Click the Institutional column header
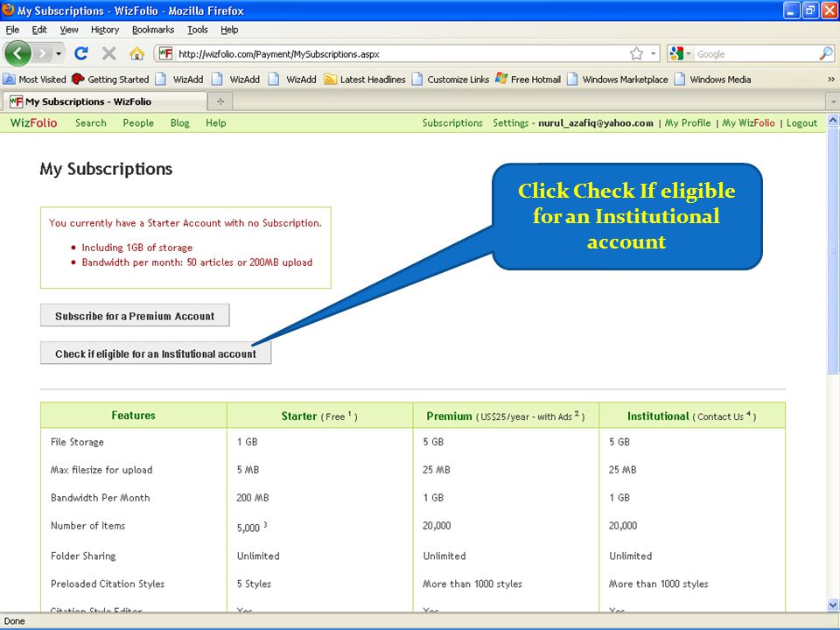Screen dimensions: 840x630 pyautogui.click(x=691, y=416)
